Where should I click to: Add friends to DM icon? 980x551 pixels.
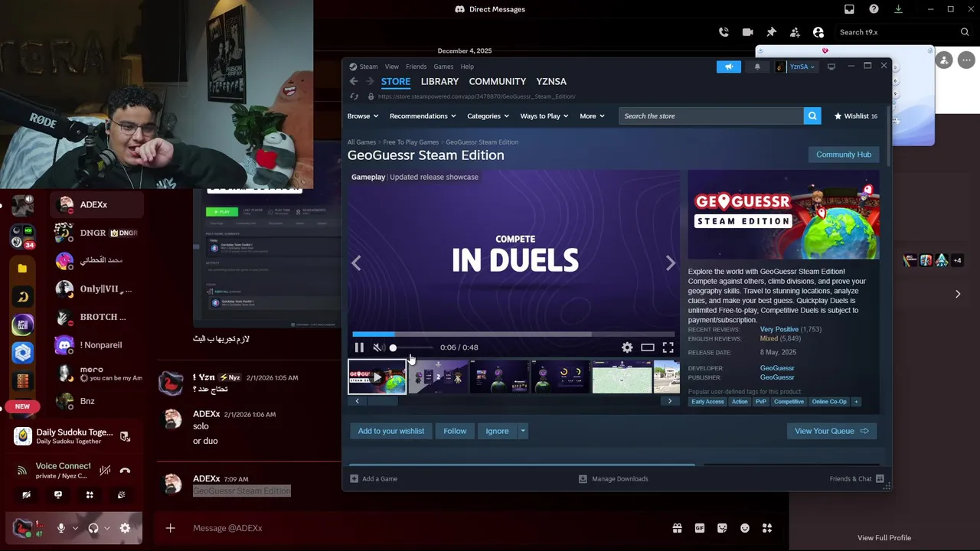[x=795, y=32]
